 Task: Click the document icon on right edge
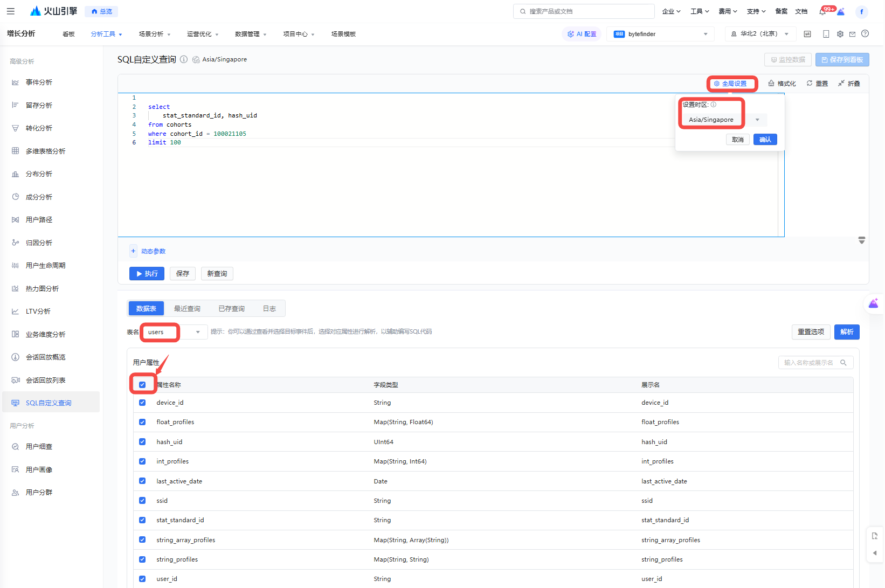(875, 536)
